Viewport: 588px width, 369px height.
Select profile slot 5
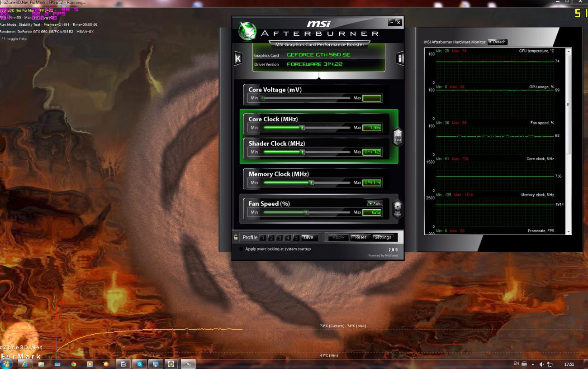(x=296, y=237)
